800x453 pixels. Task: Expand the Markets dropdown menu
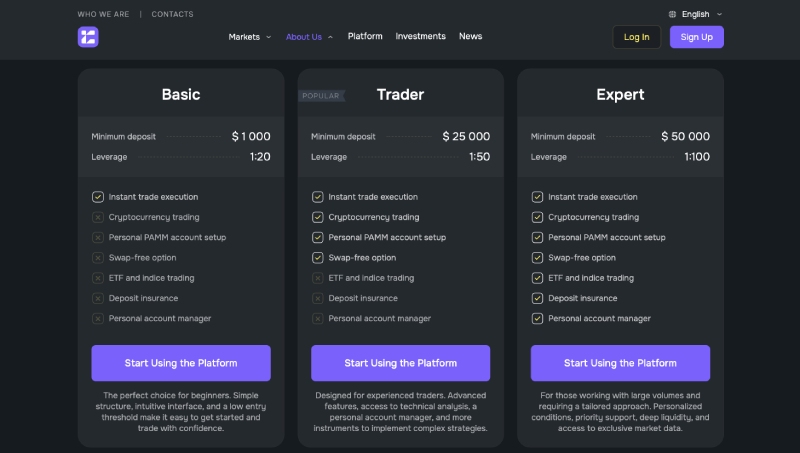[x=249, y=37]
